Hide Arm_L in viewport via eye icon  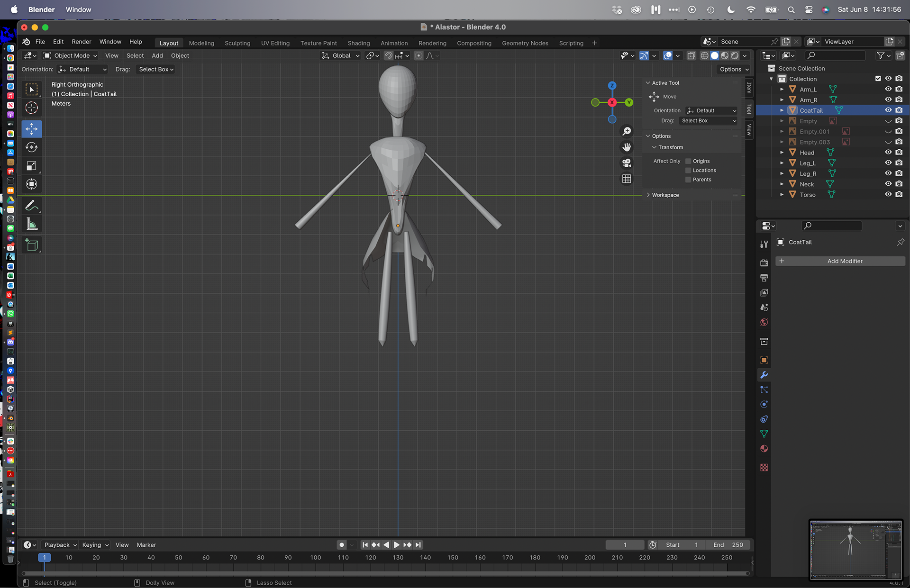click(888, 89)
